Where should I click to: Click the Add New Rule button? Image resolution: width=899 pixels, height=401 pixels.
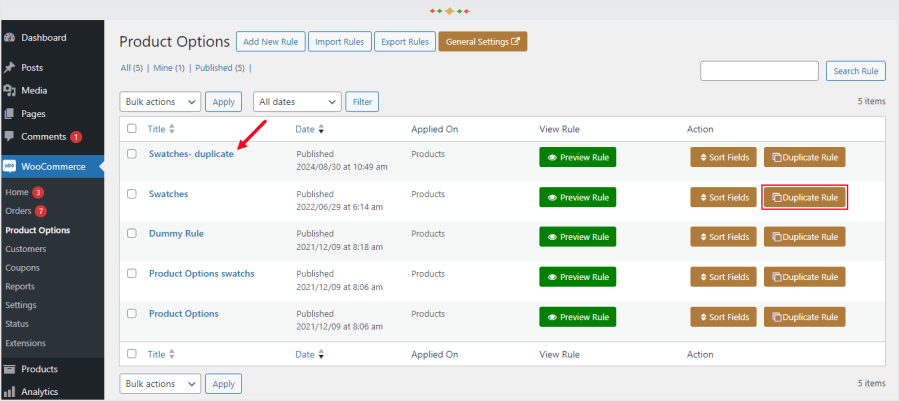pos(271,42)
